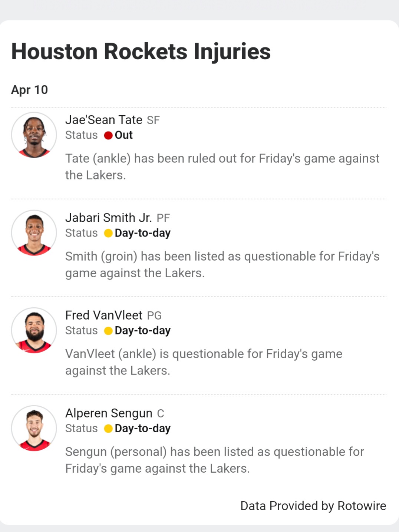Viewport: 399px width, 532px height.
Task: Click Sengun's personal absence description
Action: coord(214,460)
